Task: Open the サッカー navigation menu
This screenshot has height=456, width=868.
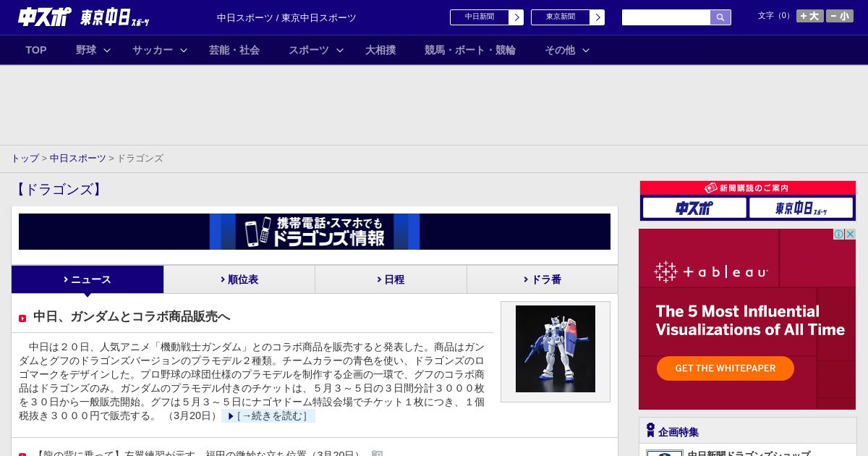Action: click(x=153, y=50)
